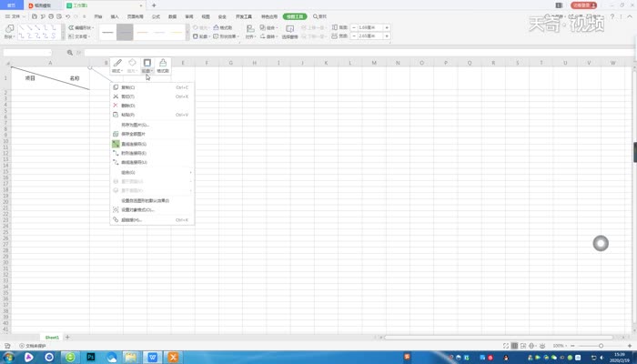Choose Cut (剪切) in the context menu
This screenshot has height=364, width=637.
click(152, 96)
